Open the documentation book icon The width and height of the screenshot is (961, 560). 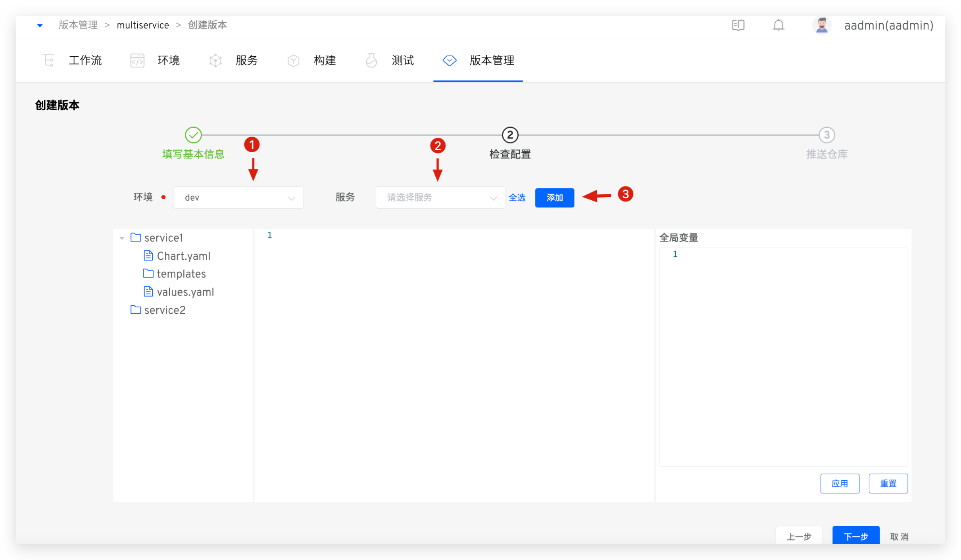coord(738,25)
